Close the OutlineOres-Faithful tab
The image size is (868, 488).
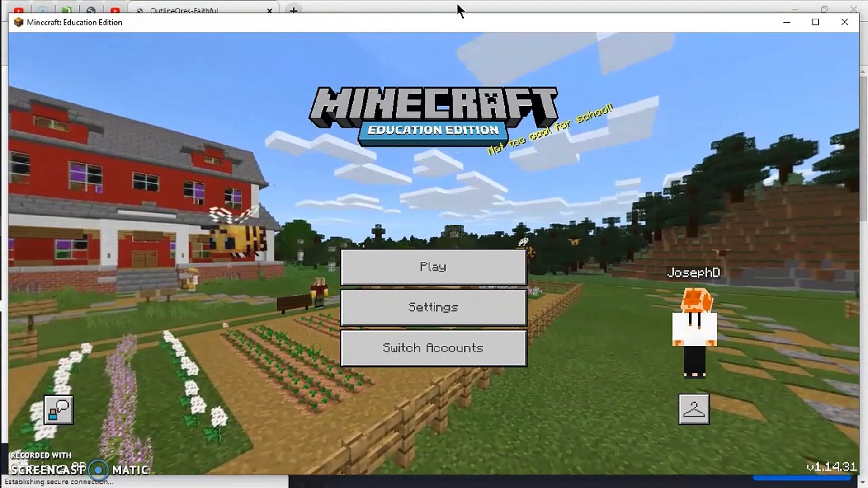(269, 10)
